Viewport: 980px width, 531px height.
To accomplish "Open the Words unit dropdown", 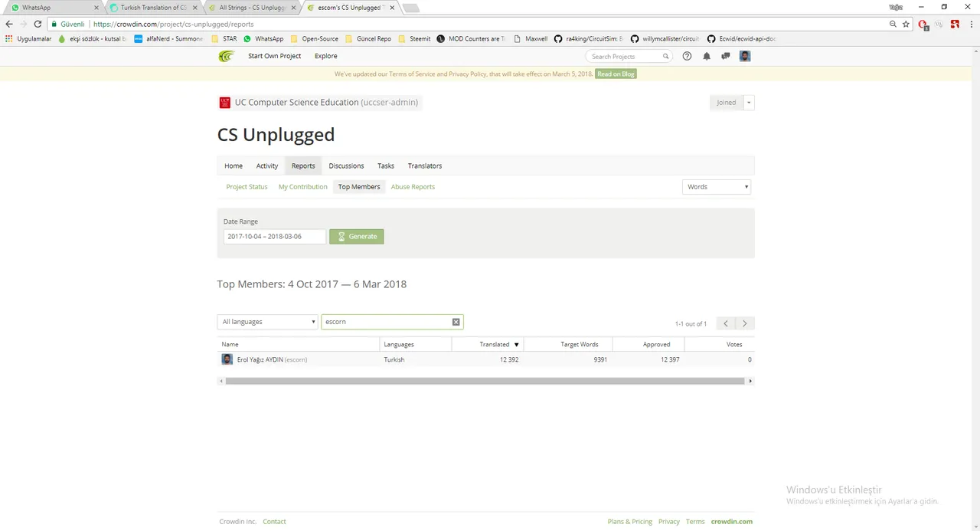I will (x=717, y=187).
